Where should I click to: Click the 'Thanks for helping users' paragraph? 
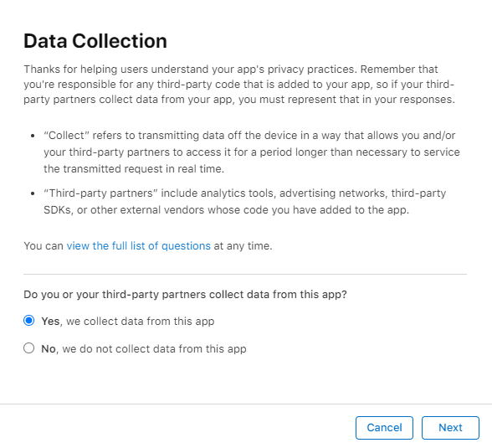tap(239, 84)
